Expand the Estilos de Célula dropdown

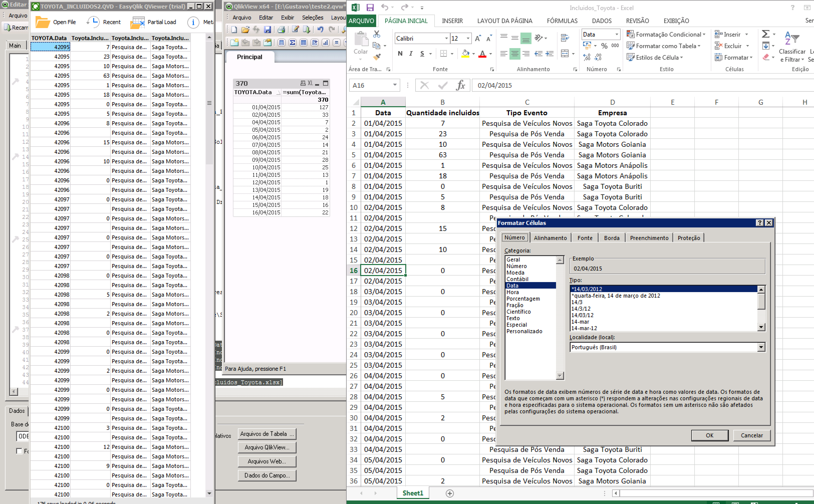point(654,57)
